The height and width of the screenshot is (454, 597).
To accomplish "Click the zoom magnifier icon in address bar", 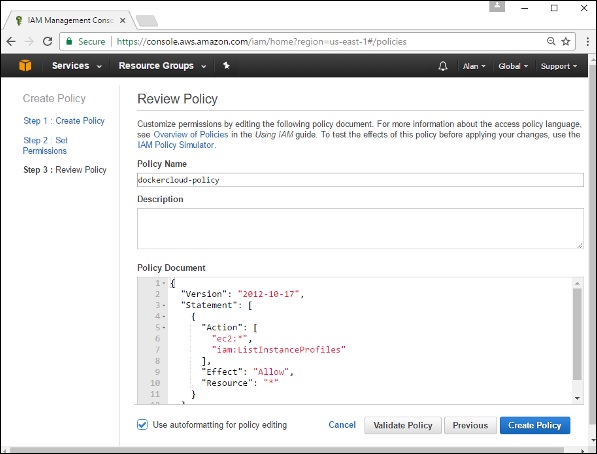I will click(551, 41).
